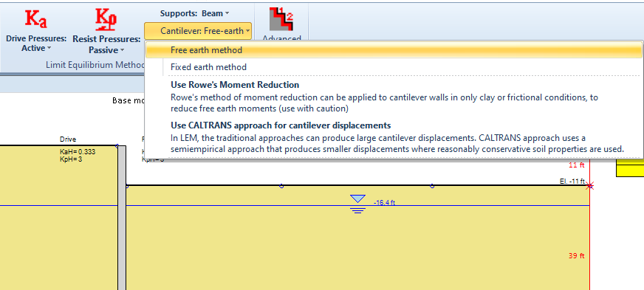The height and width of the screenshot is (290, 644).
Task: Enable Use Rowe's Moment Reduction
Action: tap(394, 97)
